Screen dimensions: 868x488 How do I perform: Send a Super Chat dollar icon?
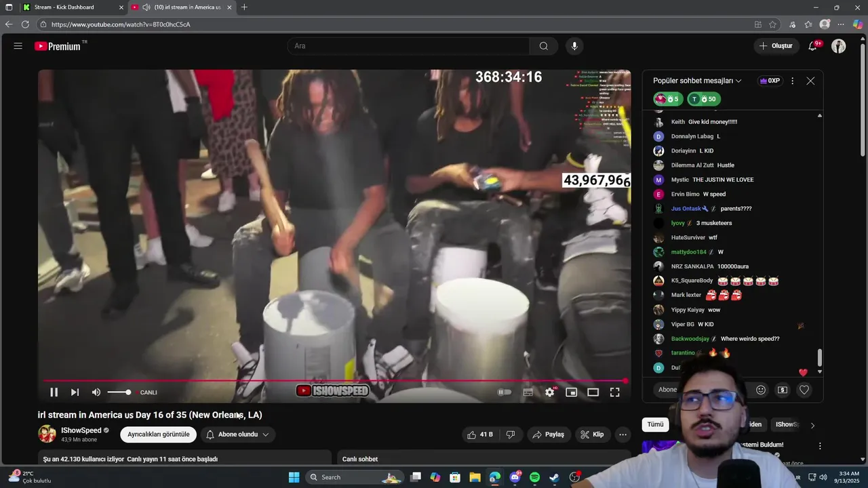(783, 390)
